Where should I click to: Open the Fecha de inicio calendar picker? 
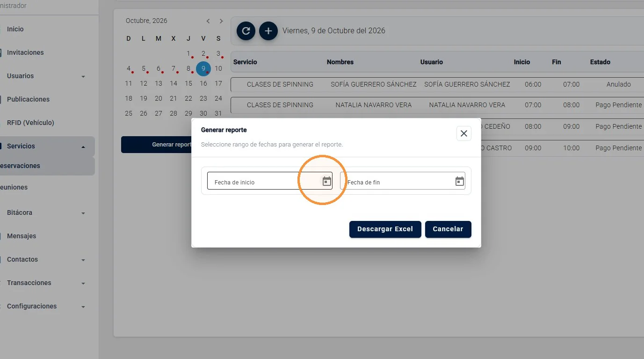click(327, 181)
